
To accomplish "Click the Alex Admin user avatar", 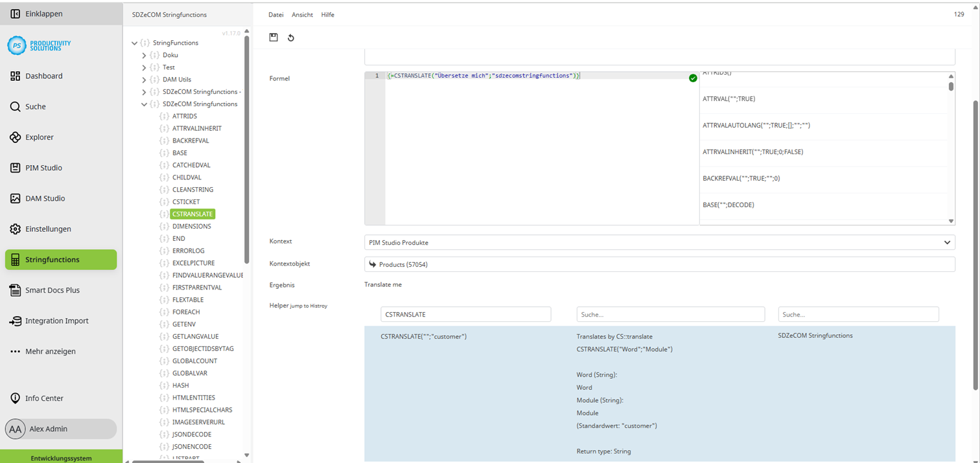I will pos(15,429).
